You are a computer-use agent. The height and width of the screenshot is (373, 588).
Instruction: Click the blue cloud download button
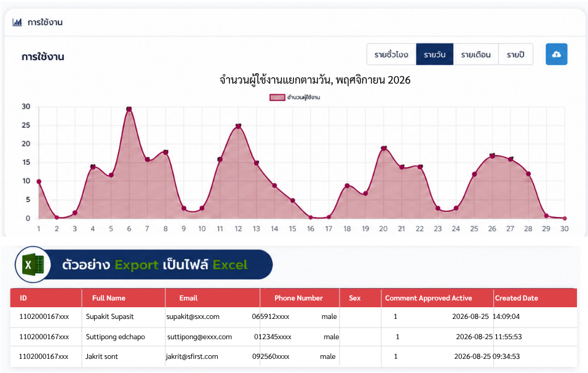point(556,54)
